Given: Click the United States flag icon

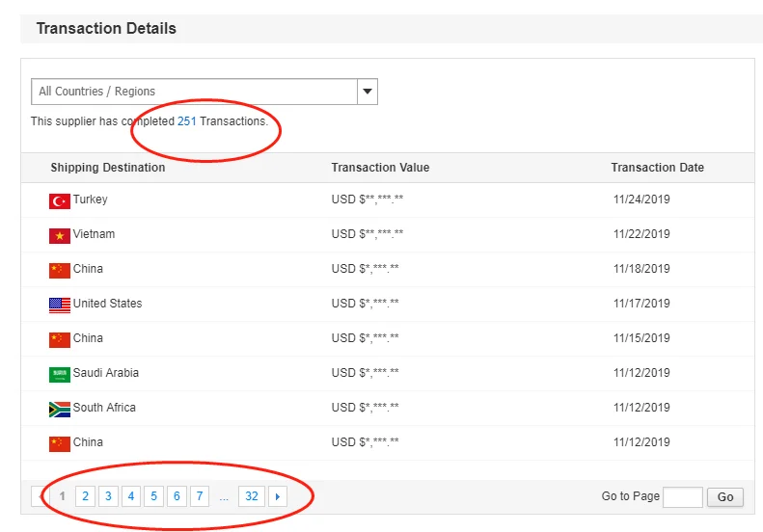Looking at the screenshot, I should (60, 306).
